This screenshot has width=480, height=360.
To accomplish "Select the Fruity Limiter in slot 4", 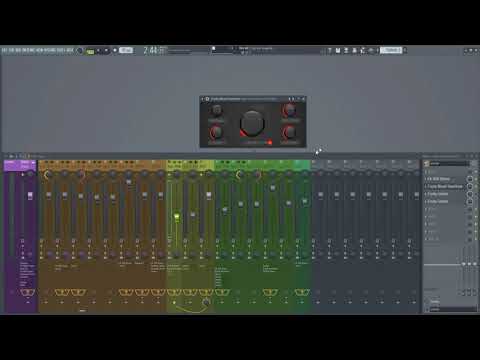I will (445, 194).
